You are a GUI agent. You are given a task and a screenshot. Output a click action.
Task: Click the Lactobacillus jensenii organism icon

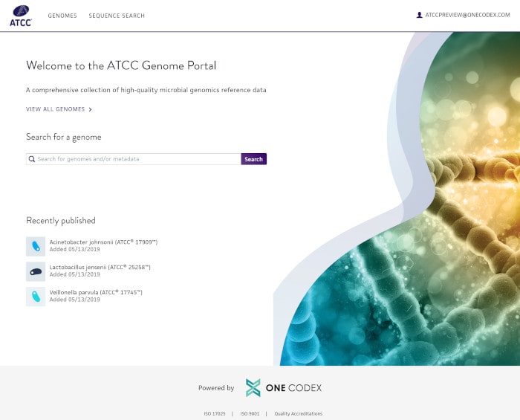pos(36,271)
